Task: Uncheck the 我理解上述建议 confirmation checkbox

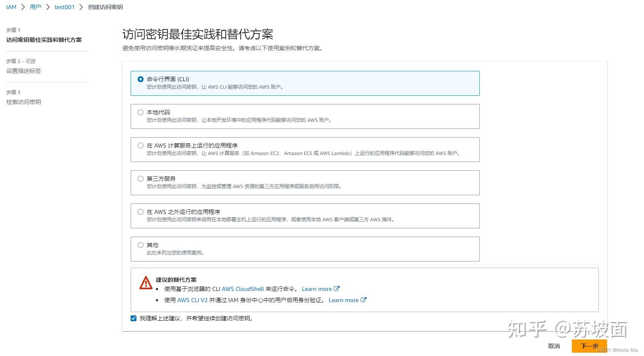Action: (134, 318)
